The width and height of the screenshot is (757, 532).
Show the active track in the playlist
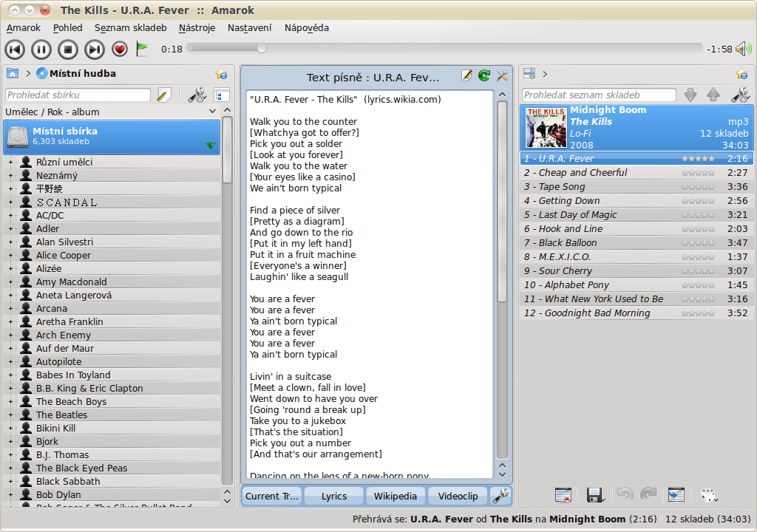pyautogui.click(x=676, y=495)
